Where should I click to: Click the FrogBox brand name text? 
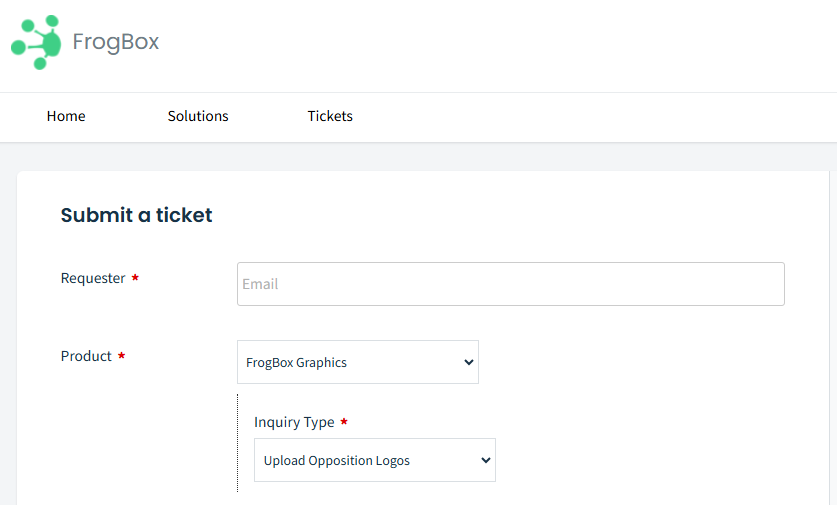pos(116,42)
